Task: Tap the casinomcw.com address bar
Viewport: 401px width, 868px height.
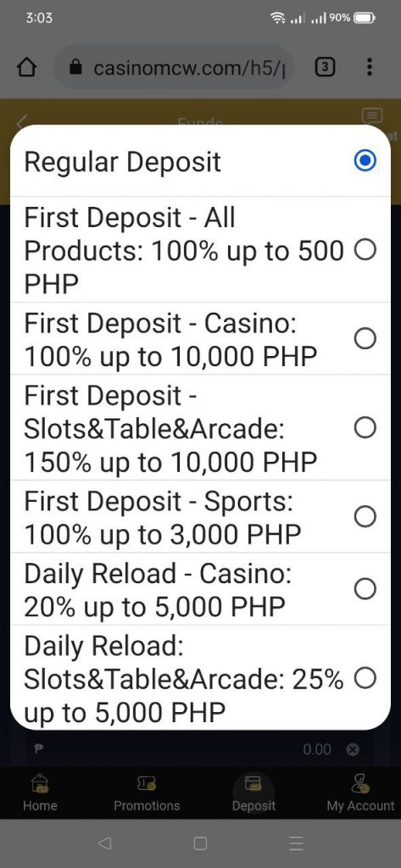Action: (173, 68)
